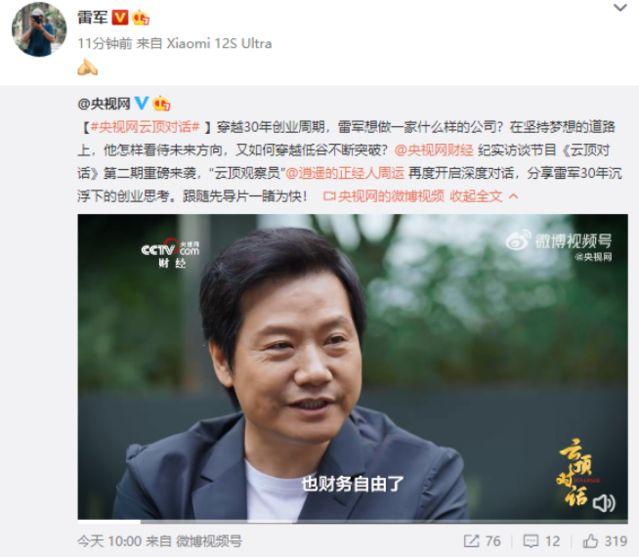Click the blue V badge beside 央视网

click(x=141, y=103)
